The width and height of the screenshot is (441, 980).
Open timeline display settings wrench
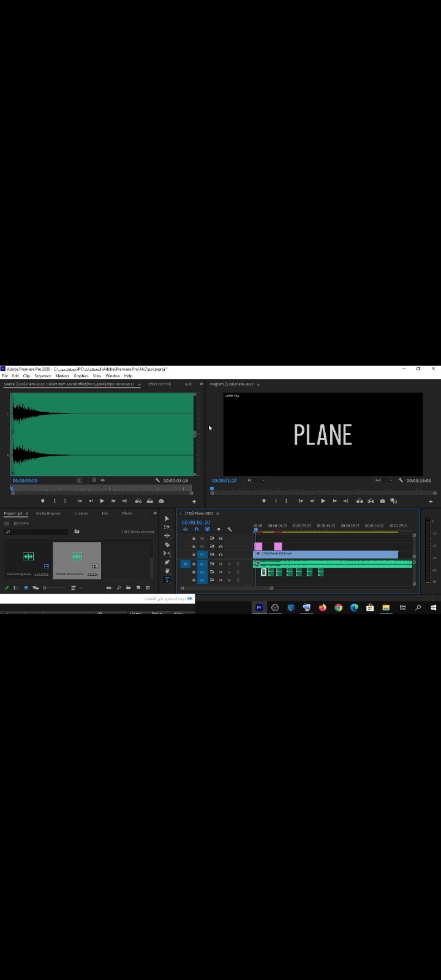click(x=229, y=529)
